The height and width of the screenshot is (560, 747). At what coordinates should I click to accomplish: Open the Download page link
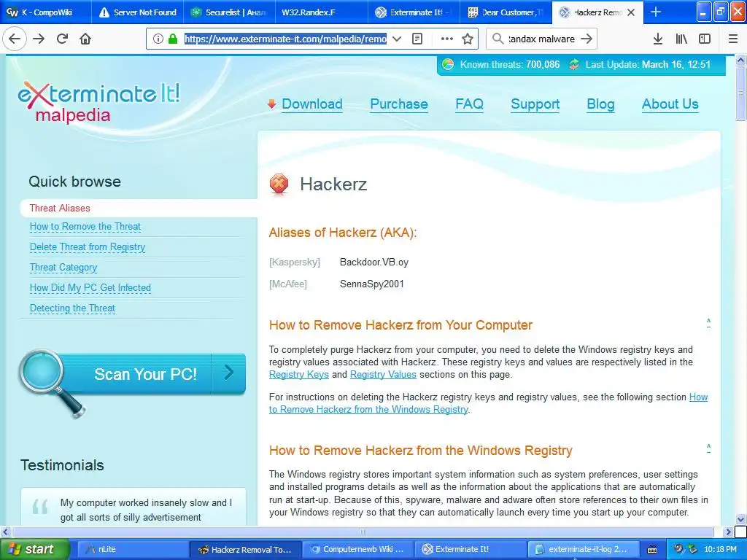pos(312,104)
